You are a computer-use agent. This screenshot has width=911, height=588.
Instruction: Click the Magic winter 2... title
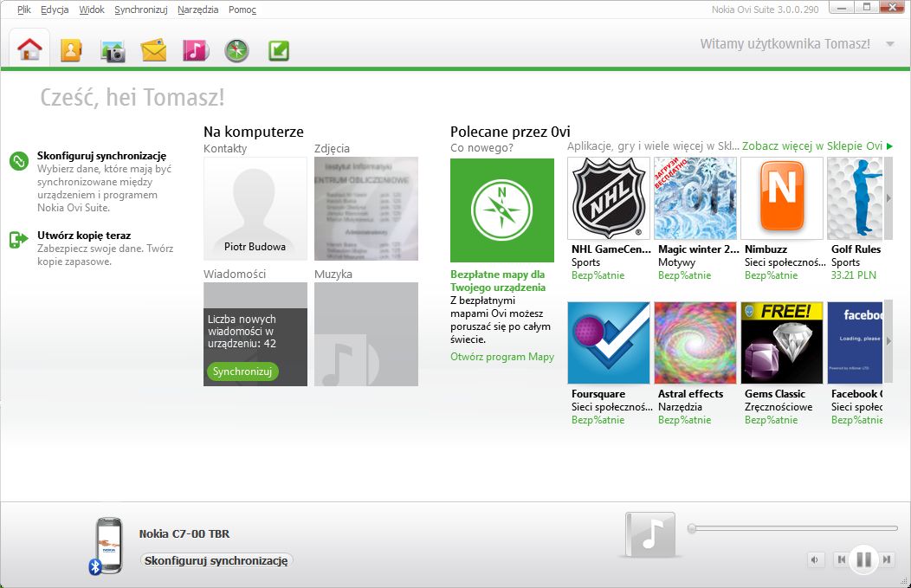pyautogui.click(x=698, y=249)
